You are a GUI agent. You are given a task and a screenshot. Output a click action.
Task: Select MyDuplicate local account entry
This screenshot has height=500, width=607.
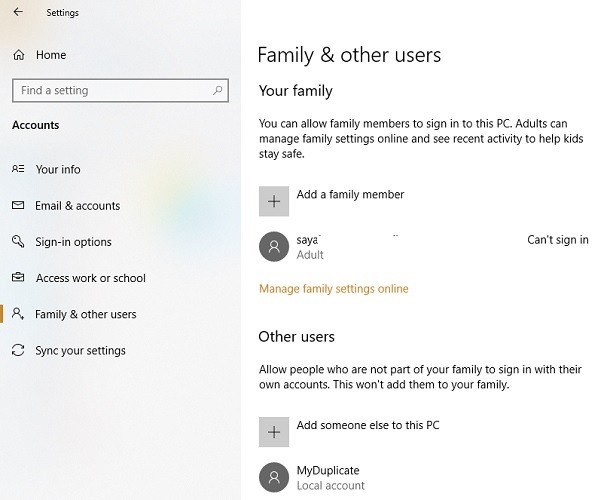click(330, 477)
